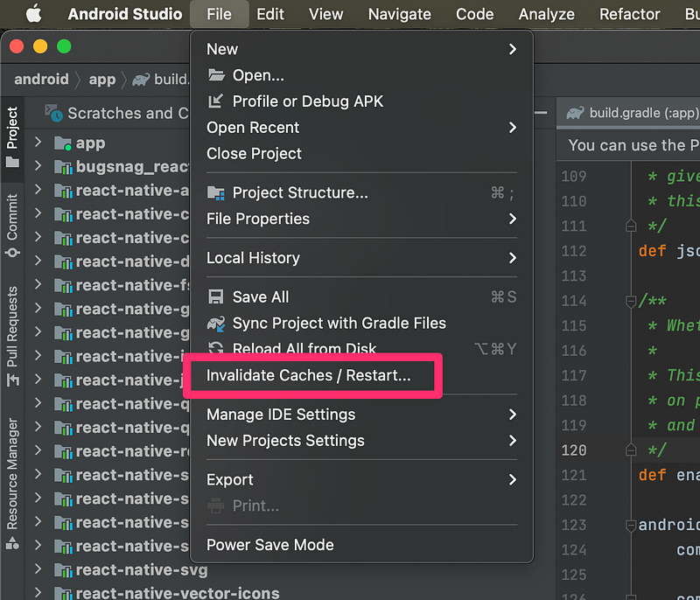
Task: Click the Profile or Debug APK icon
Action: tap(216, 101)
